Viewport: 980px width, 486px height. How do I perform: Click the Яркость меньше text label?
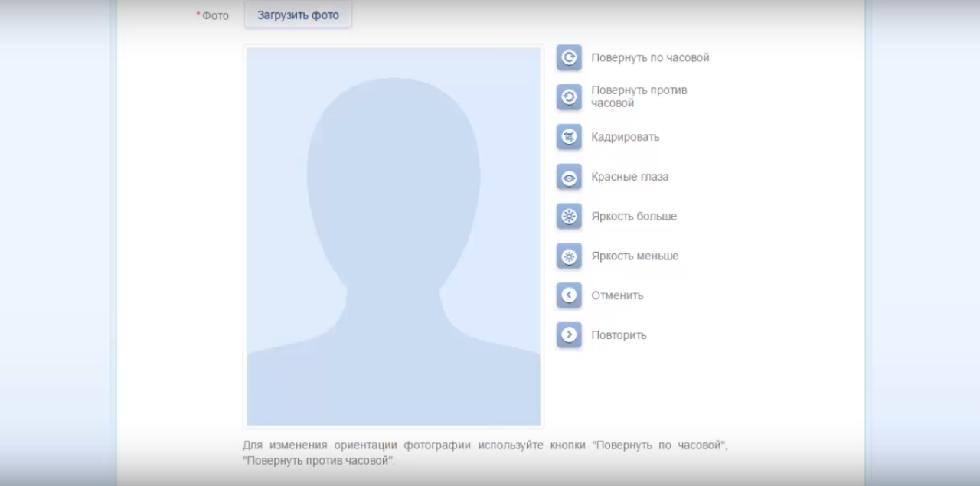pyautogui.click(x=635, y=256)
